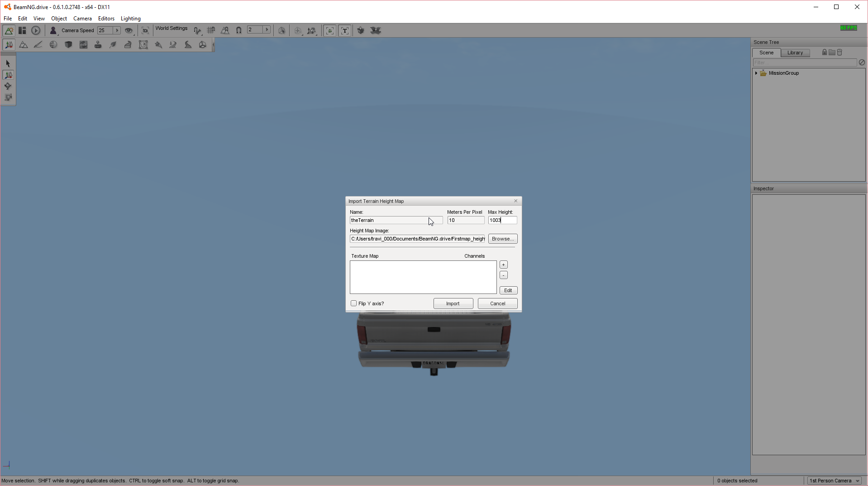
Task: Click Browse for height map image
Action: click(502, 239)
